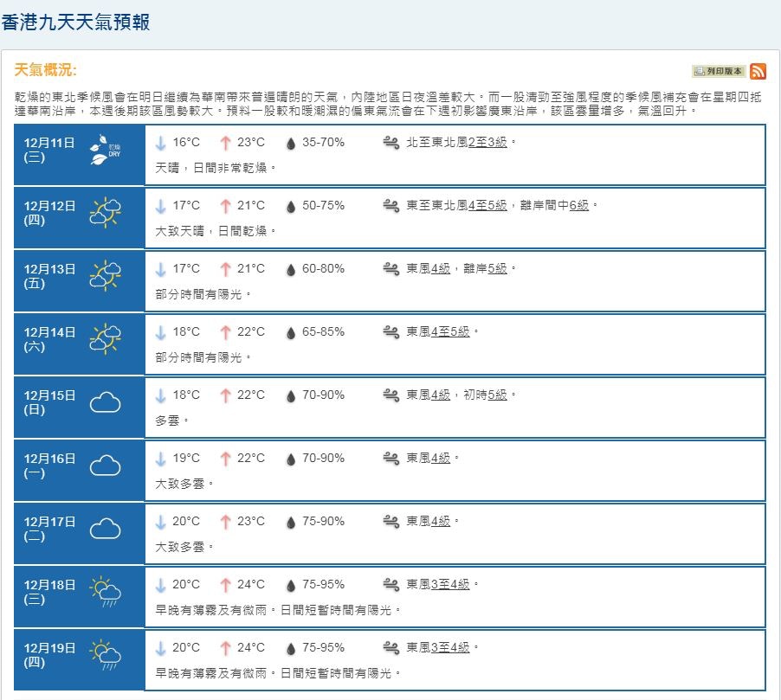Click the wind icon in the 12月14日 row
781x700 pixels.
391,332
